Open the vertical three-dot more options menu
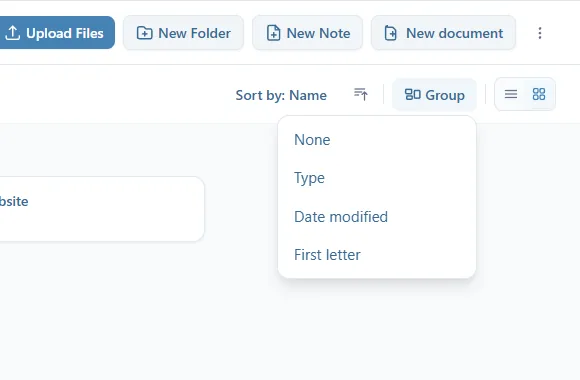This screenshot has height=380, width=580. tap(540, 33)
